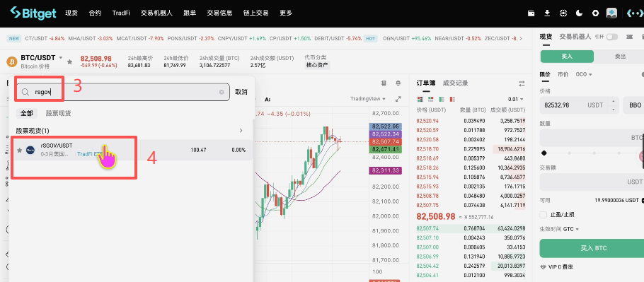Open the OCO order type dropdown
The image size is (644, 282).
click(584, 75)
